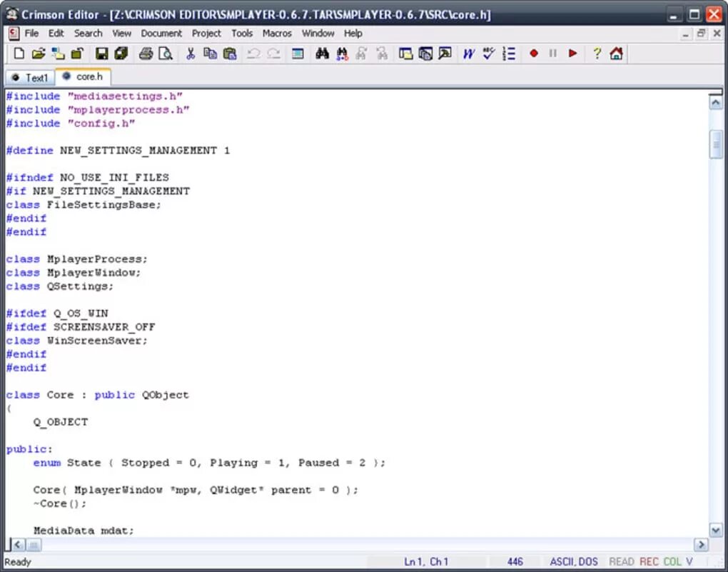Viewport: 728px width, 572px height.
Task: Click the close document folder-lock icon
Action: pyautogui.click(x=77, y=54)
